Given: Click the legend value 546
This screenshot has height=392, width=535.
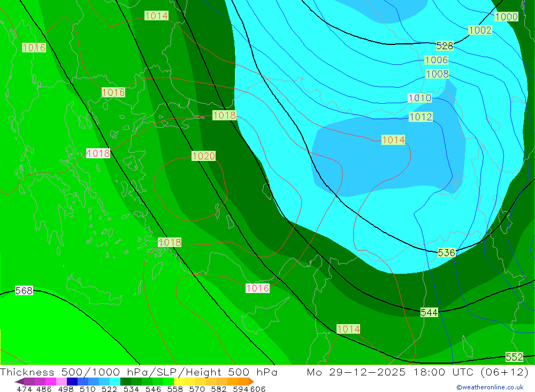Looking at the screenshot, I should click(x=153, y=389).
